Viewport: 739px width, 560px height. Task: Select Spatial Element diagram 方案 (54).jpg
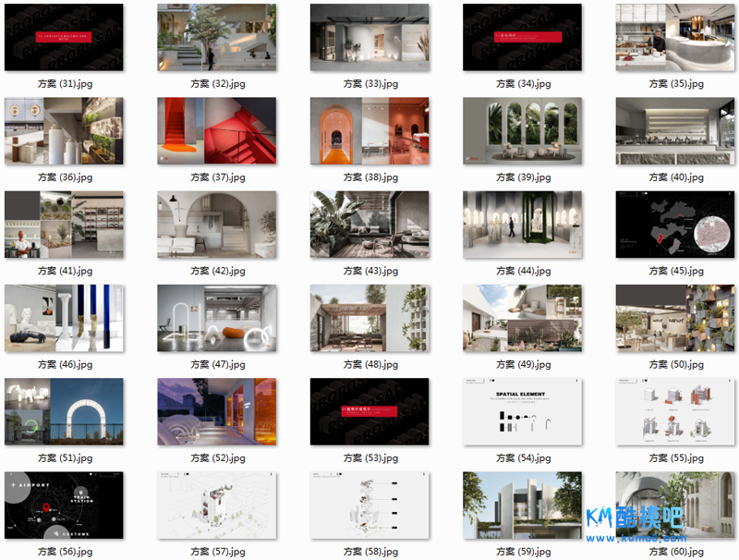click(522, 411)
